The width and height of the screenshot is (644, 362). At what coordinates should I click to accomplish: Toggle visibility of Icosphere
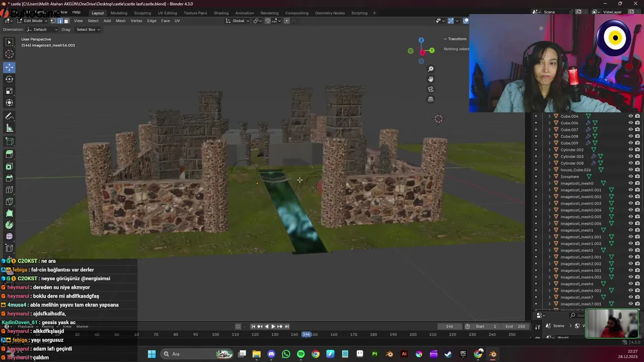(630, 176)
